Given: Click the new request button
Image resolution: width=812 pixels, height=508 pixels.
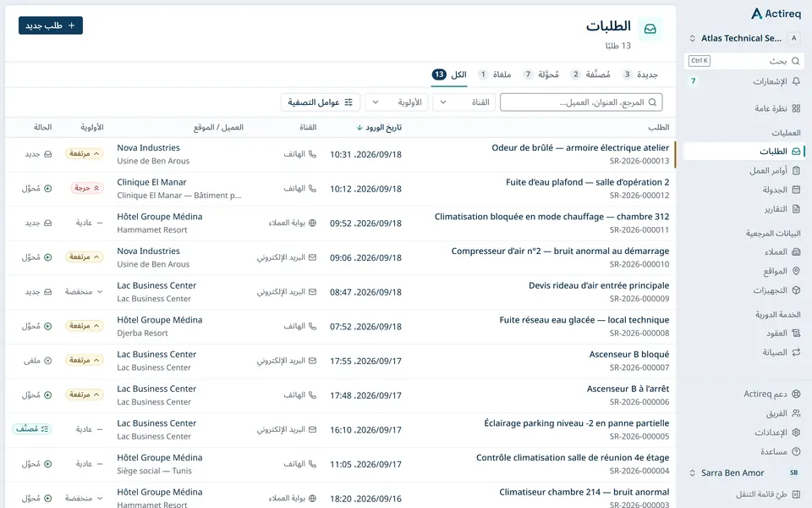Looking at the screenshot, I should click(x=51, y=25).
